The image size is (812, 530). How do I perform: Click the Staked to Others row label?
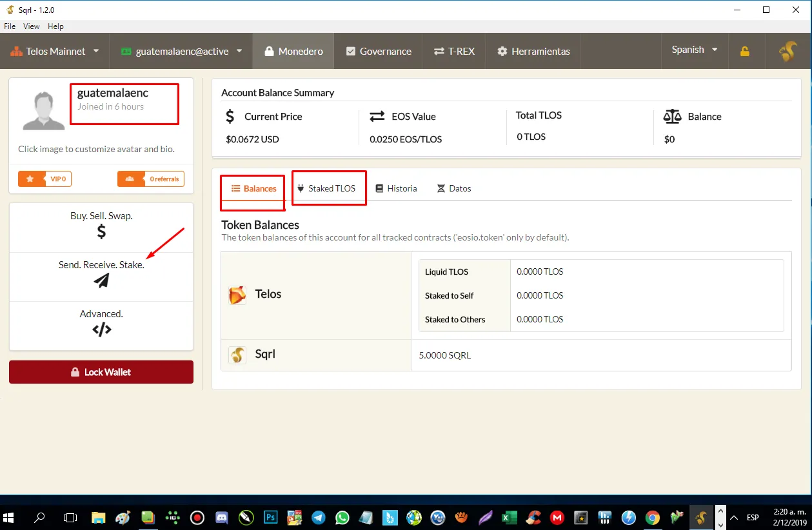click(x=455, y=320)
